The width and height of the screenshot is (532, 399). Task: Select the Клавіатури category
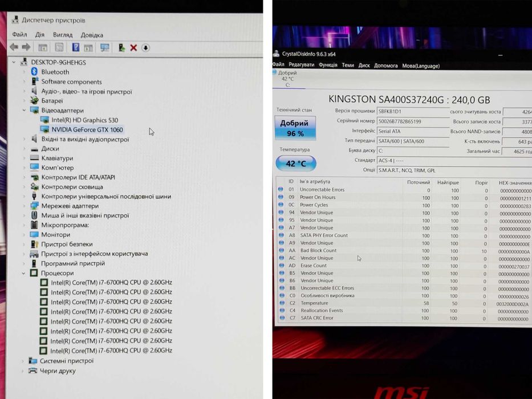pyautogui.click(x=57, y=158)
